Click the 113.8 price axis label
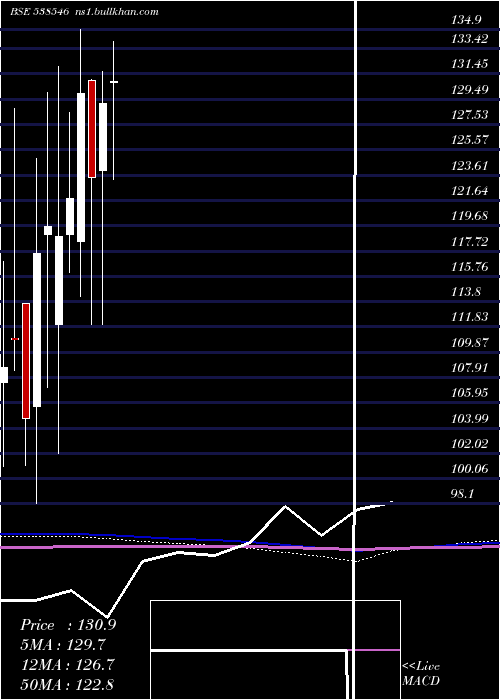 466,292
